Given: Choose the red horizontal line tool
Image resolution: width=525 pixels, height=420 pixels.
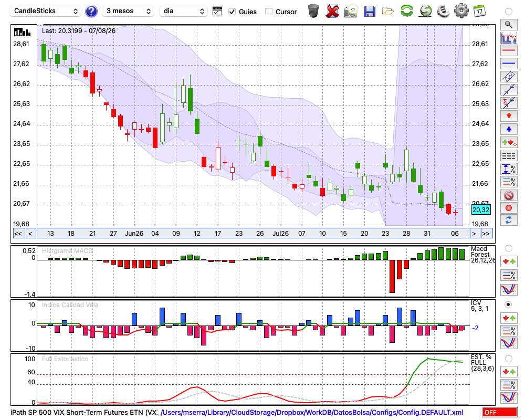Looking at the screenshot, I should coord(509,50).
